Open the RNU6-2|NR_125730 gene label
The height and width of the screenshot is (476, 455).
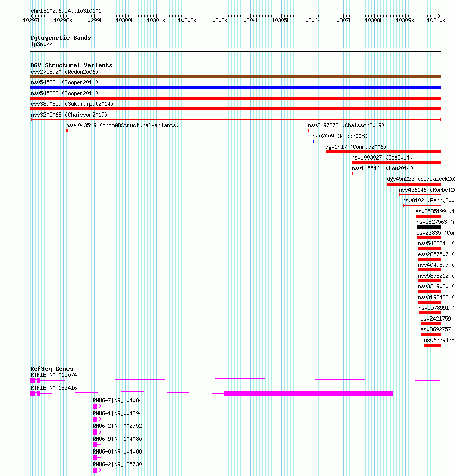click(x=117, y=464)
